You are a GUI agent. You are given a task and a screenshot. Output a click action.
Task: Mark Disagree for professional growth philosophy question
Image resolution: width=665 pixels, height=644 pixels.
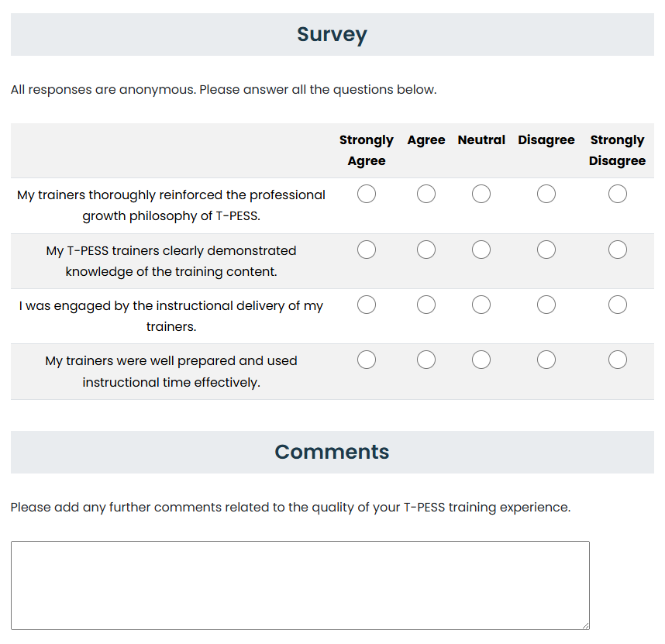click(546, 194)
